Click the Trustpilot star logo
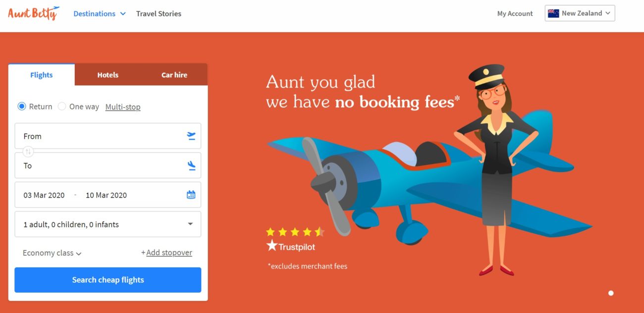 [x=272, y=246]
